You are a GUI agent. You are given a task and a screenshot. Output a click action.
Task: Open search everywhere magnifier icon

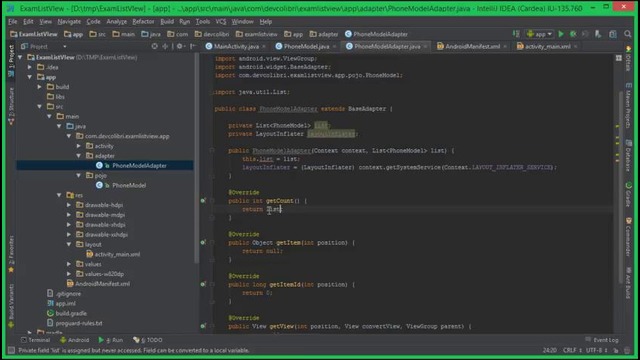click(627, 34)
